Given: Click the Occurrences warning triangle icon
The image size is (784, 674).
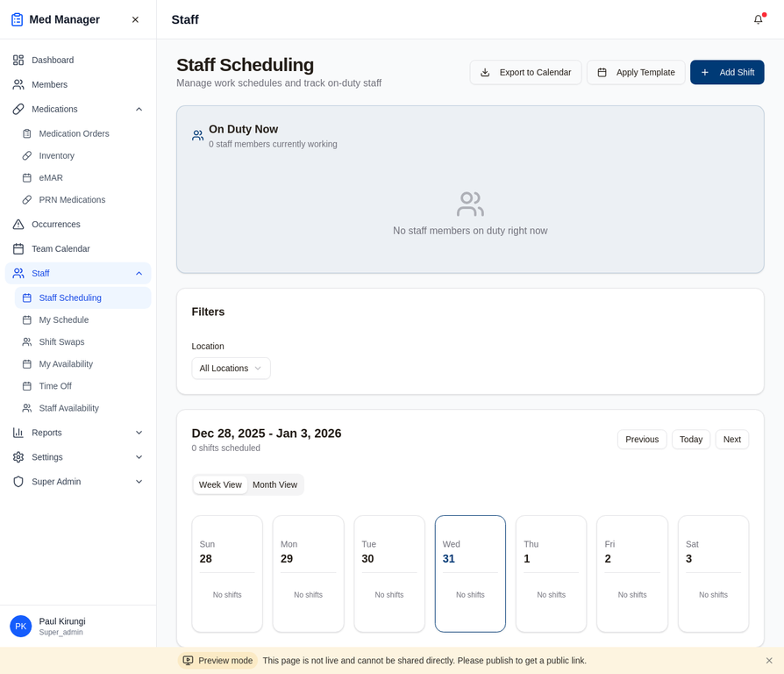Looking at the screenshot, I should click(18, 224).
